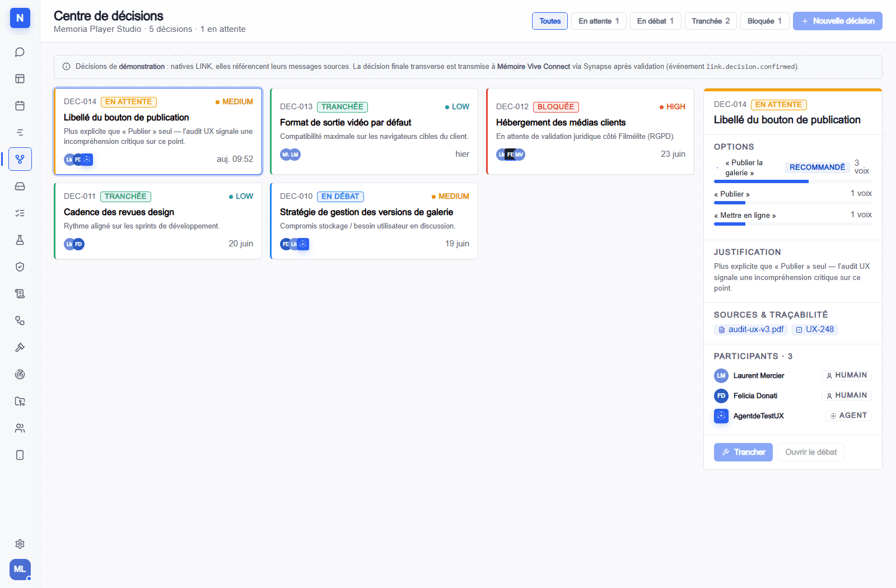Open the mobile device icon in sidebar
The image size is (896, 588).
pyautogui.click(x=20, y=455)
